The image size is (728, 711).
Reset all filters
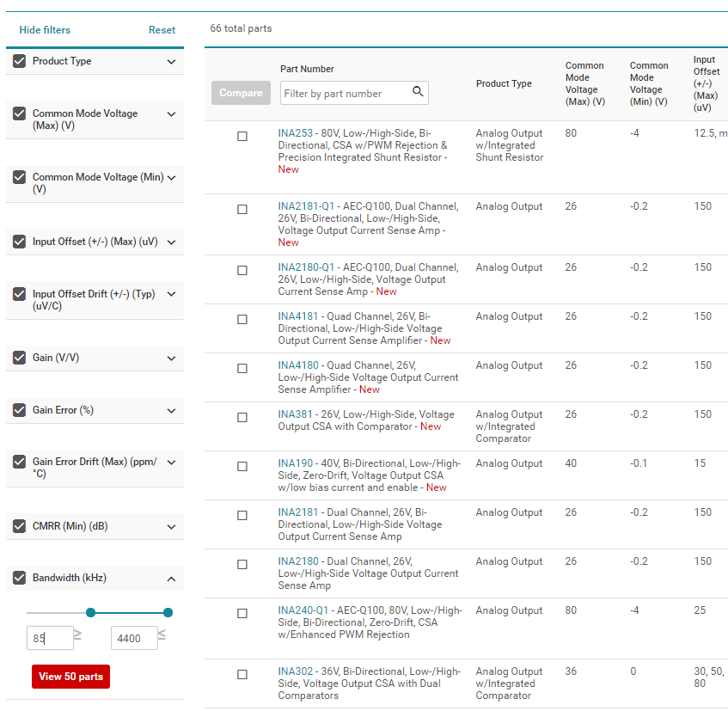click(162, 30)
